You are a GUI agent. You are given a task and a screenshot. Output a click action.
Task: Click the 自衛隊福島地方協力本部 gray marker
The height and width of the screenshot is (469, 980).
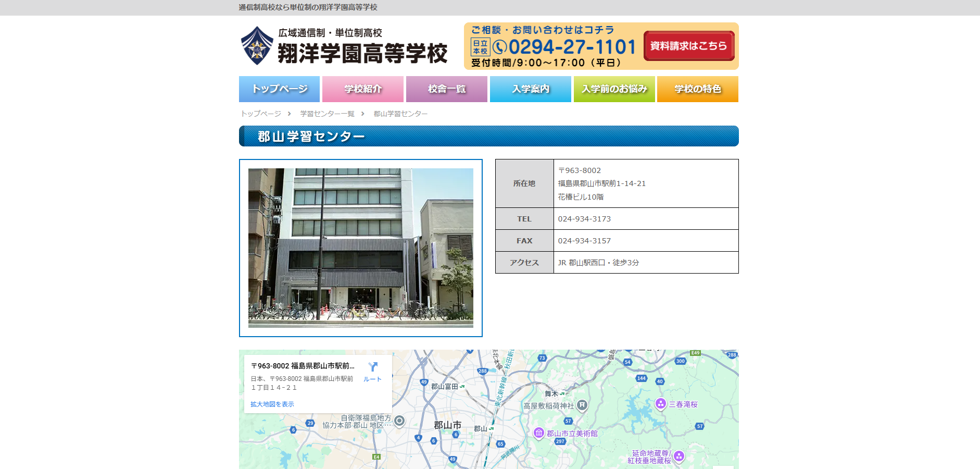[x=399, y=421]
